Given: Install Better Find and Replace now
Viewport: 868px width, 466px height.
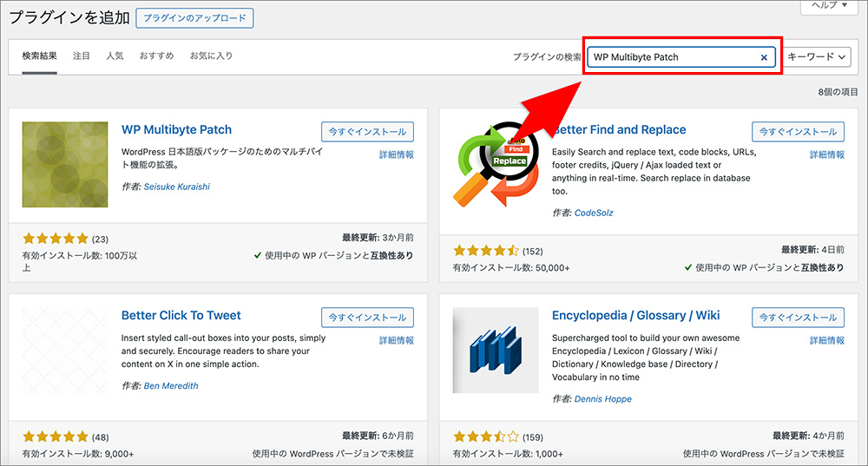Looking at the screenshot, I should pos(798,132).
